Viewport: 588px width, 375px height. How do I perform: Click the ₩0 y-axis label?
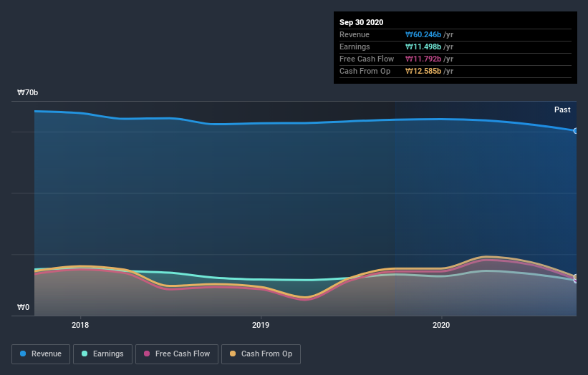(23, 307)
